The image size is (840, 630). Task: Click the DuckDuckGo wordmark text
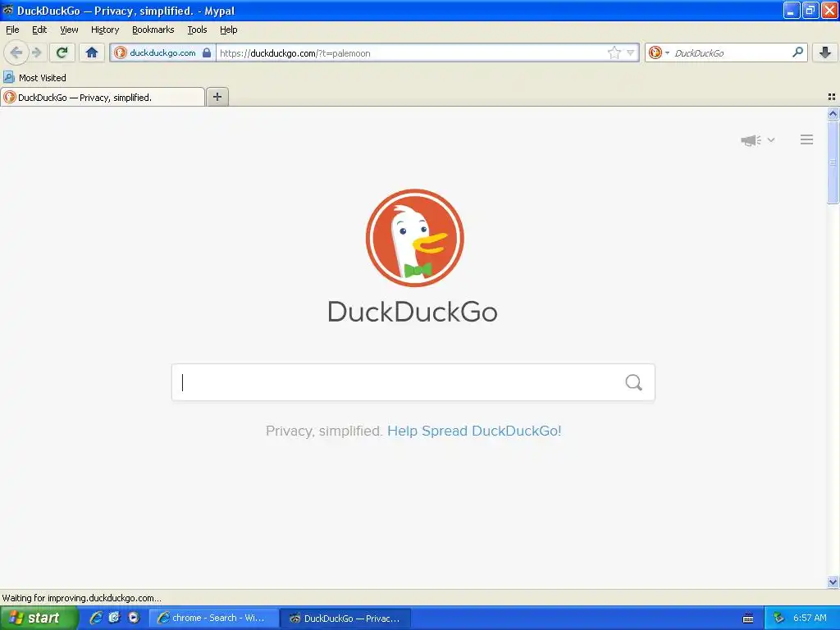(413, 312)
